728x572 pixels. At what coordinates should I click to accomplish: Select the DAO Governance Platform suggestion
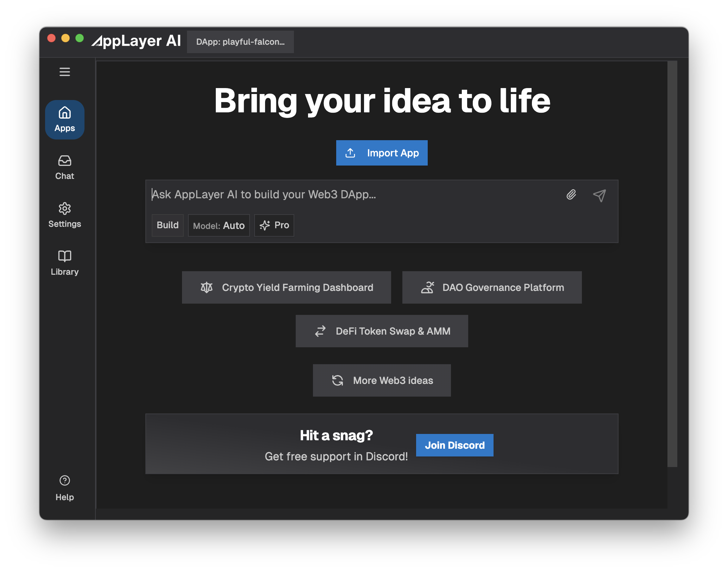[492, 287]
